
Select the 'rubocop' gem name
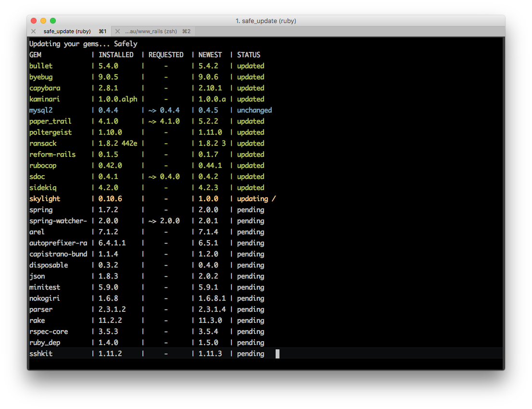pyautogui.click(x=43, y=166)
